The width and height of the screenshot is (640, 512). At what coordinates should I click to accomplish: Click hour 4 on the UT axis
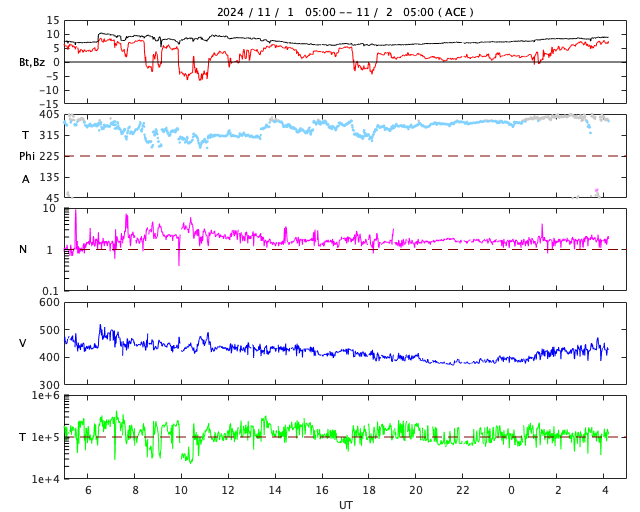(x=605, y=490)
